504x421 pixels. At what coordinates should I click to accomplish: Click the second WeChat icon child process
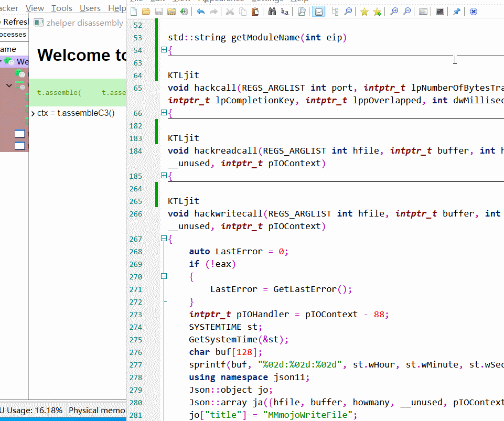pyautogui.click(x=20, y=86)
